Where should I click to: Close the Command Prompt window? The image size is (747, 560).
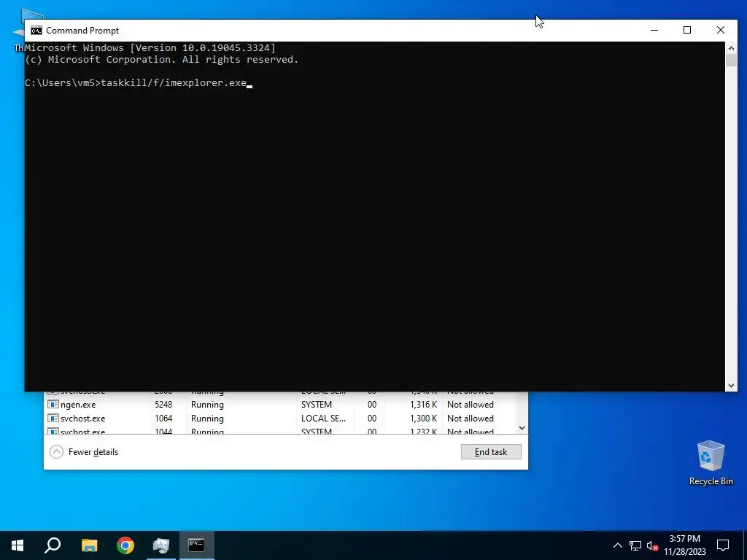[720, 30]
